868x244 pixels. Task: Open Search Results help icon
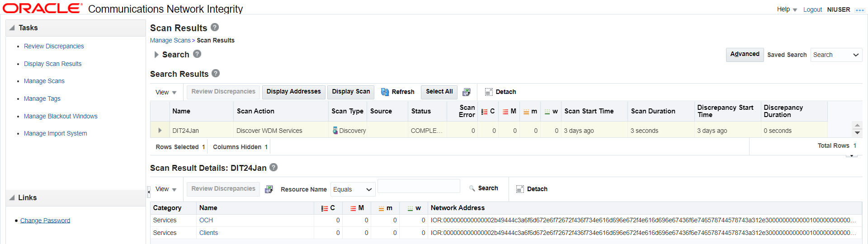click(216, 73)
